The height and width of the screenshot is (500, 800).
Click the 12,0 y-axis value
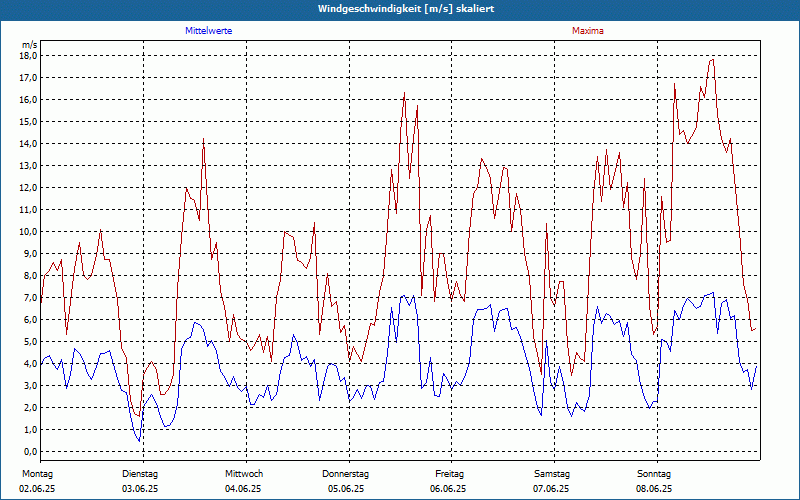[x=29, y=187]
